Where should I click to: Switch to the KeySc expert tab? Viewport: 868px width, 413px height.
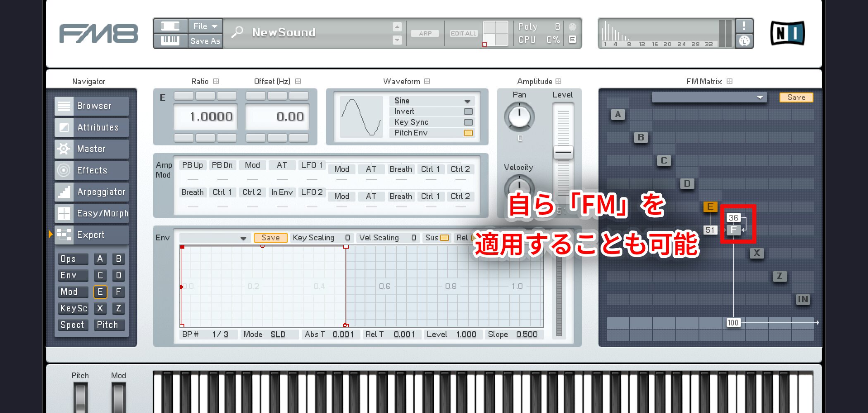click(x=73, y=309)
